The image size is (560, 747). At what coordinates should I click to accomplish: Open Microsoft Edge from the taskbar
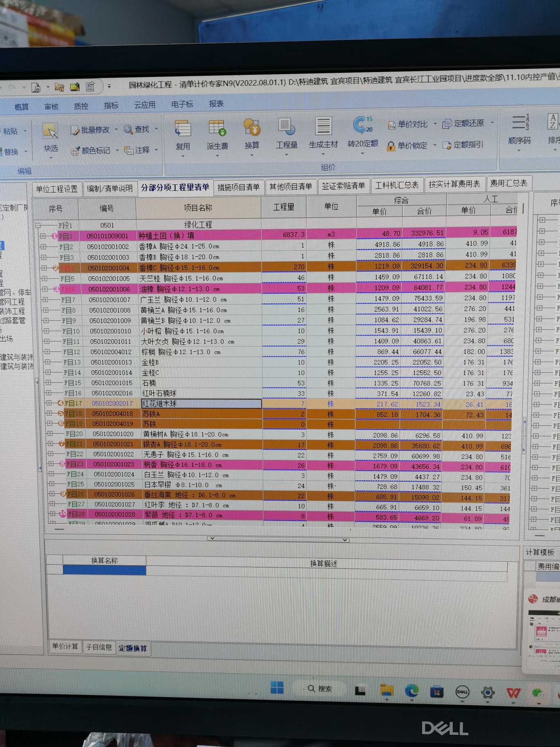(411, 691)
